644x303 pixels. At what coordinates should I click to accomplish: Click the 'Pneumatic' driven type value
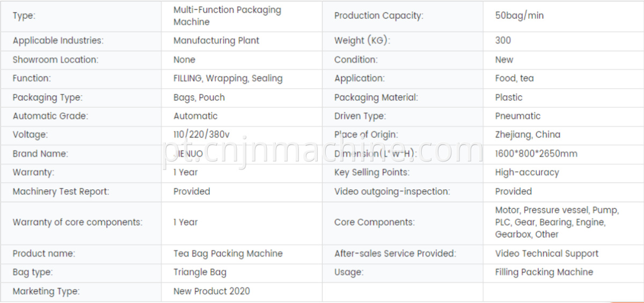[x=517, y=116]
